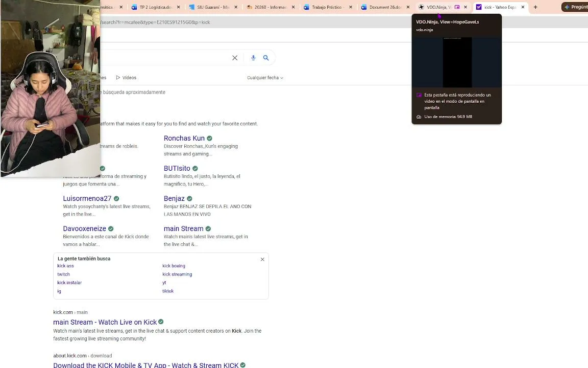The image size is (588, 368).
Task: Open Download the KICK Mobile & TV App result
Action: pos(146,365)
